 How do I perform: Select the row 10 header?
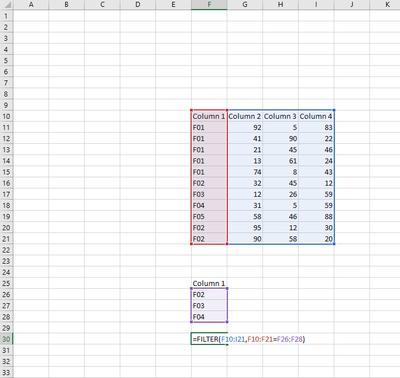pyautogui.click(x=6, y=116)
